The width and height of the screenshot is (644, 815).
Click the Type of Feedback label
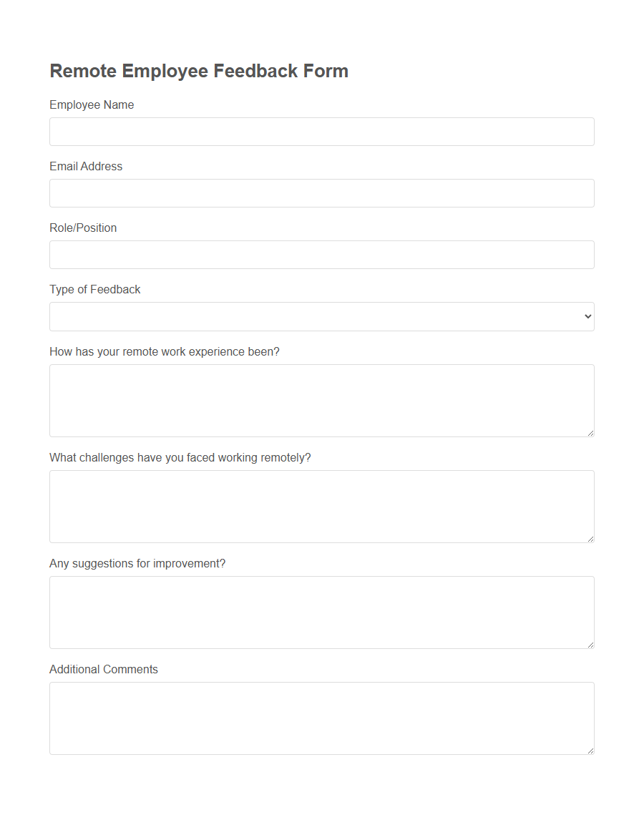pos(94,289)
